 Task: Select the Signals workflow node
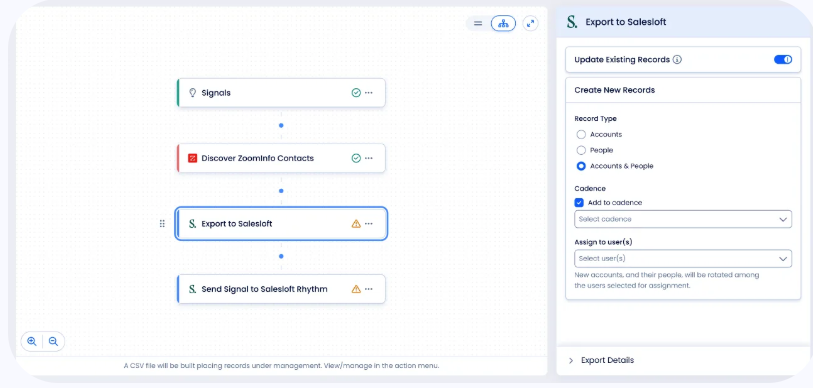281,93
